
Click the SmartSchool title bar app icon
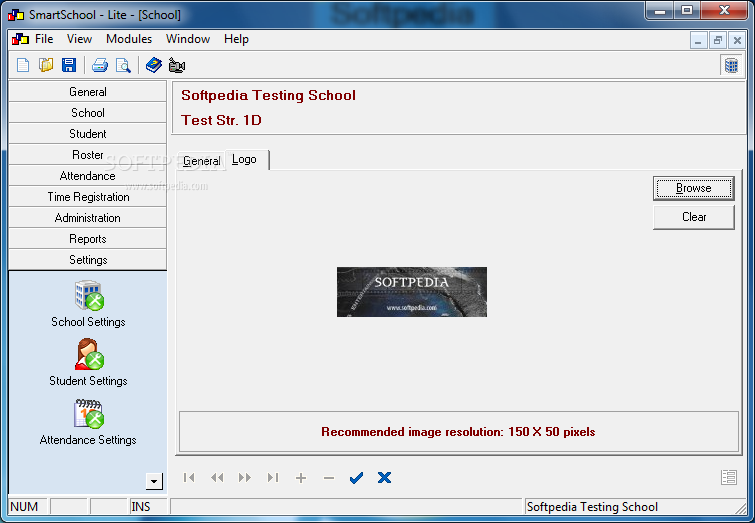(x=16, y=15)
